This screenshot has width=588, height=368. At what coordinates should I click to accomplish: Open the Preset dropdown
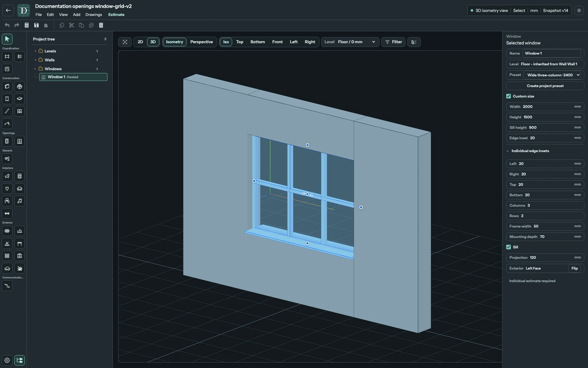(552, 75)
